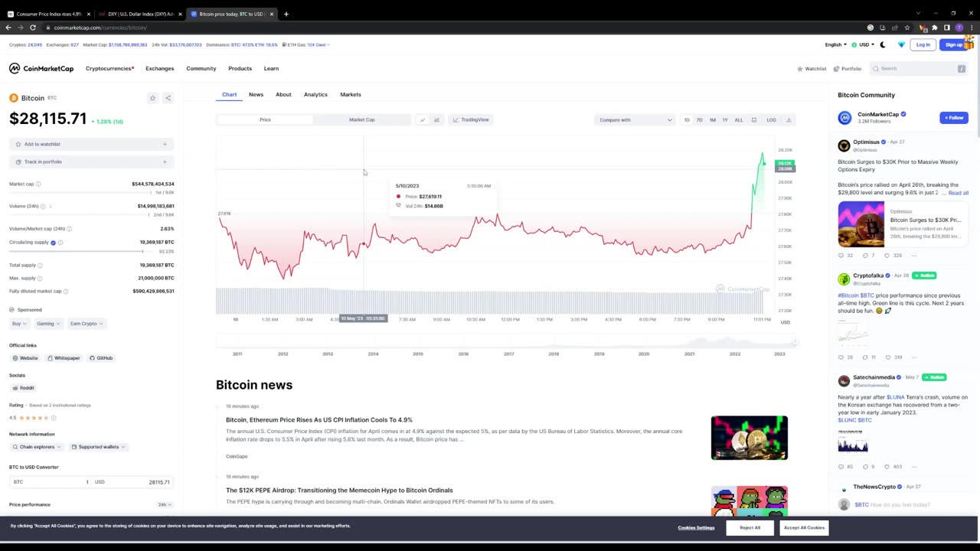980x551 pixels.
Task: Click the Max. supply info icon
Action: tap(40, 278)
